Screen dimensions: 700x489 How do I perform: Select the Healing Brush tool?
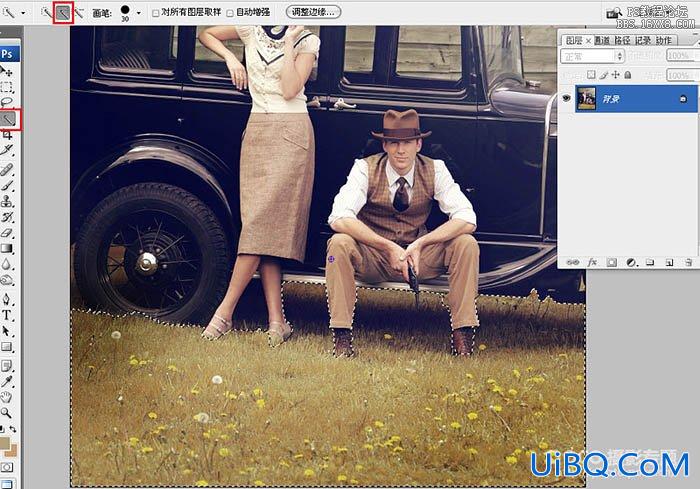(7, 170)
